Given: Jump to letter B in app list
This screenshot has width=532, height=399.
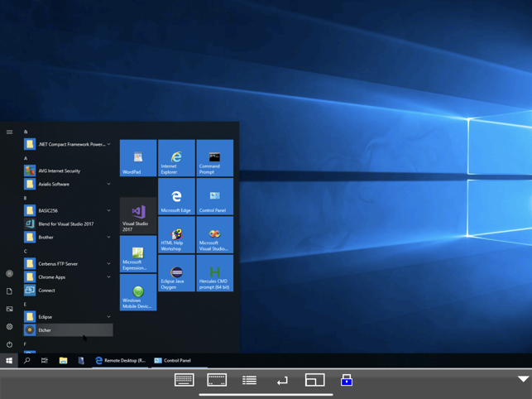Looking at the screenshot, I should (25, 198).
